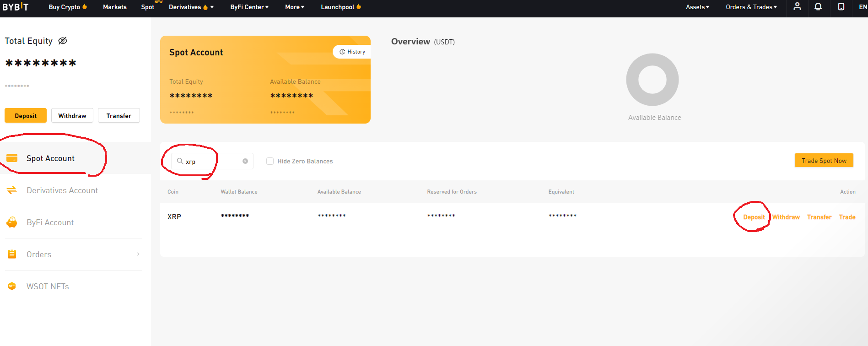
Task: Click the ByFi Account piggy bank icon
Action: 12,222
